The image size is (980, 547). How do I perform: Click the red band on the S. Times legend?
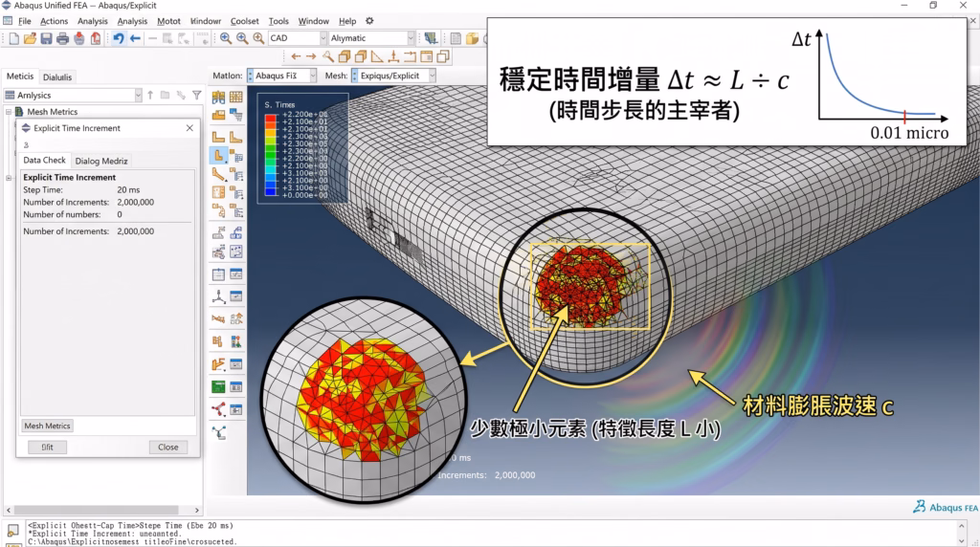coord(271,119)
